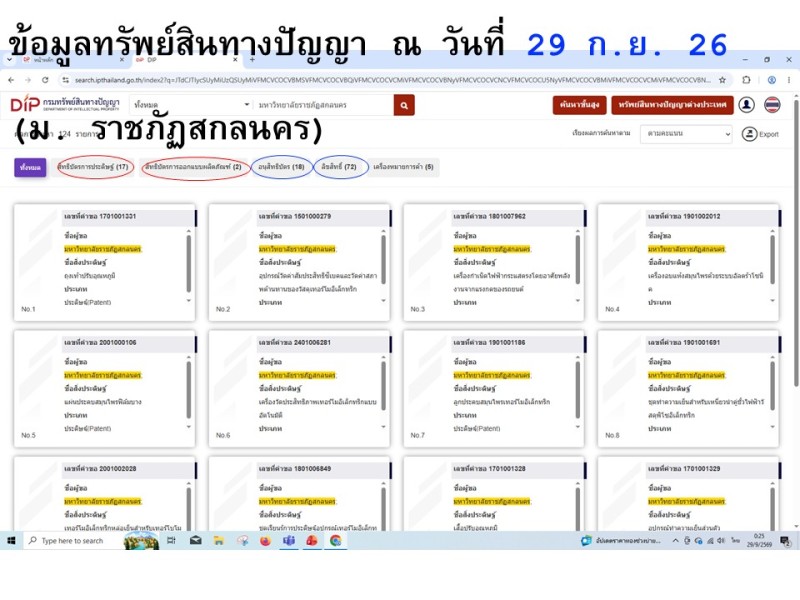This screenshot has width=800, height=600.
Task: Click down arrow in card 1901002012
Action: pyautogui.click(x=772, y=301)
